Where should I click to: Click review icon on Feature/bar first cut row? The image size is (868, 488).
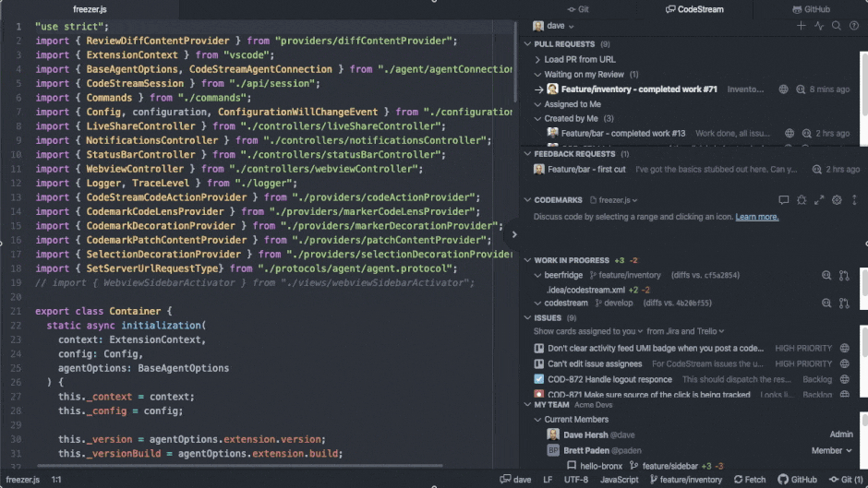coord(816,170)
